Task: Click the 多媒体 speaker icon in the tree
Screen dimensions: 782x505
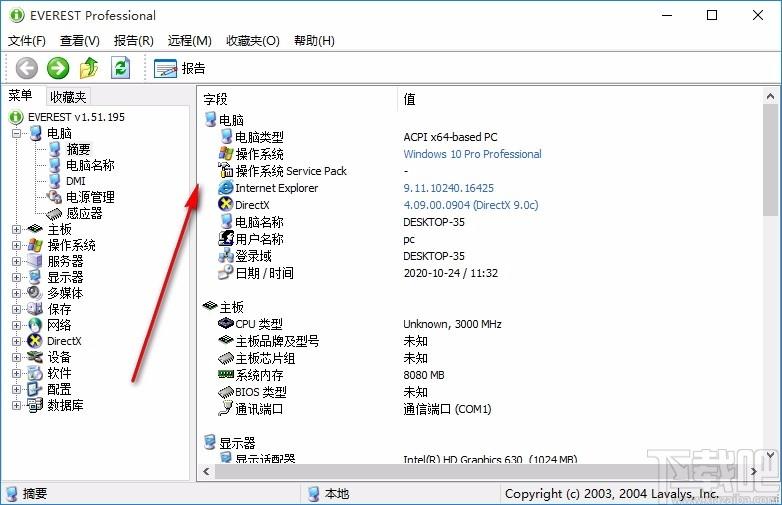Action: pyautogui.click(x=35, y=293)
